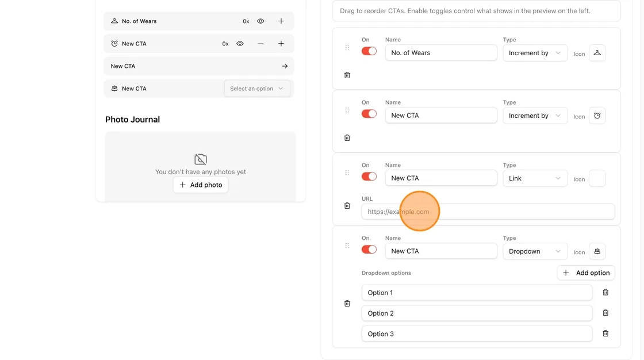Click the Option 2 text field
This screenshot has height=360, width=644.
click(x=477, y=313)
